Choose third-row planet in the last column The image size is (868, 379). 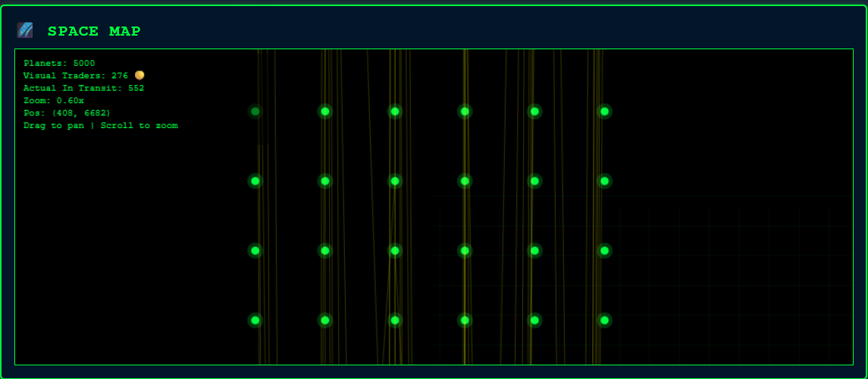tap(604, 251)
